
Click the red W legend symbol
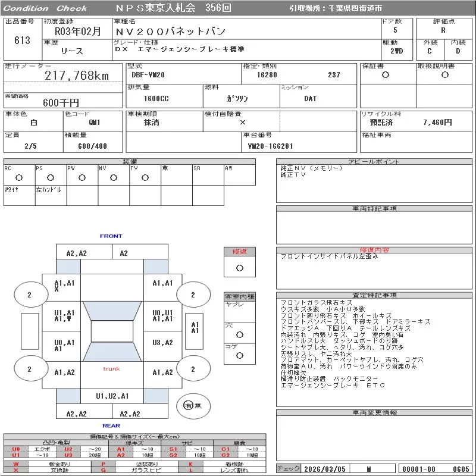pyautogui.click(x=16, y=464)
